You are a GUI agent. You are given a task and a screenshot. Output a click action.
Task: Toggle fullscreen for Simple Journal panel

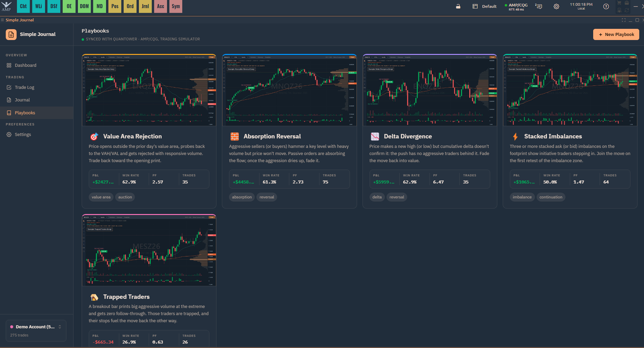coord(624,20)
